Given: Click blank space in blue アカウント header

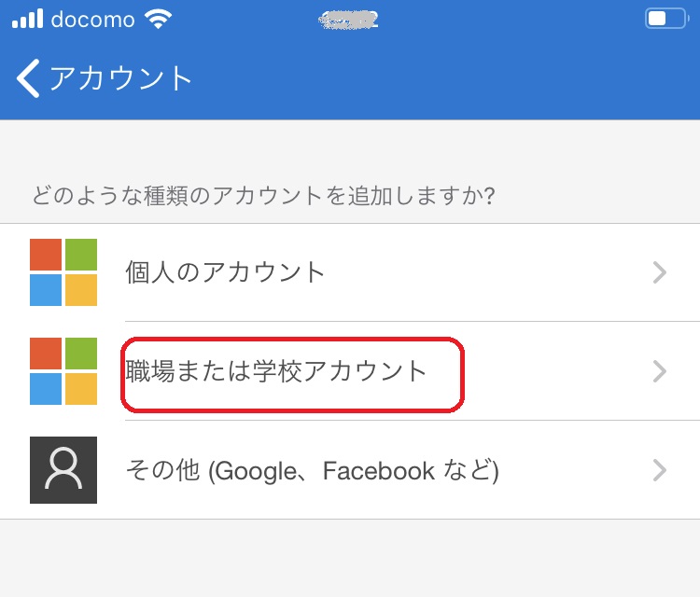Looking at the screenshot, I should point(446,78).
